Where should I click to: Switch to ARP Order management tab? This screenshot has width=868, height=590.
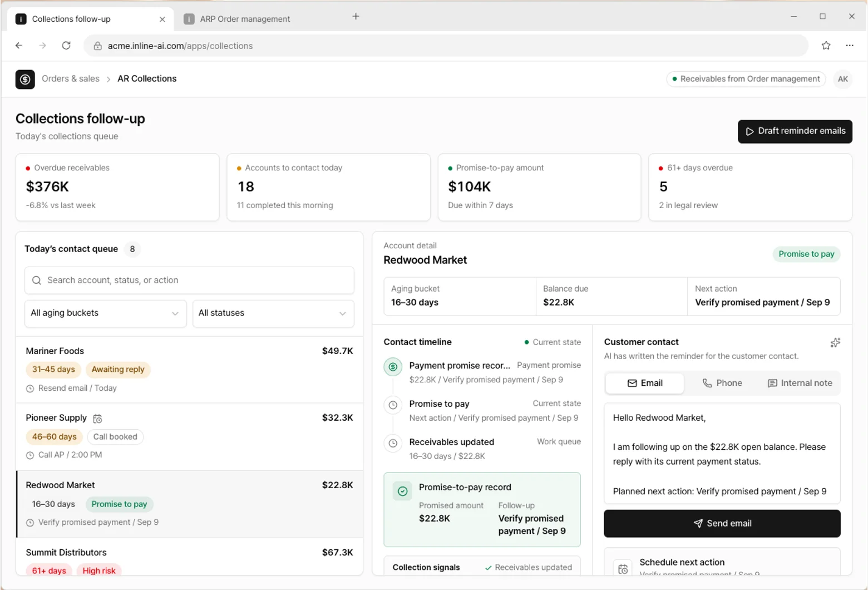[245, 19]
